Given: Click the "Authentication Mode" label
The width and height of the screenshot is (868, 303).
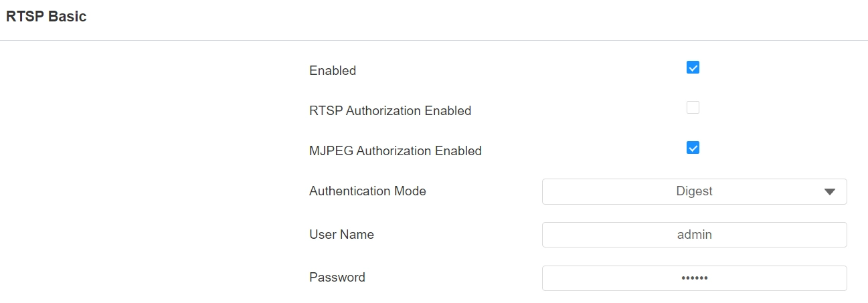Looking at the screenshot, I should pos(367,191).
